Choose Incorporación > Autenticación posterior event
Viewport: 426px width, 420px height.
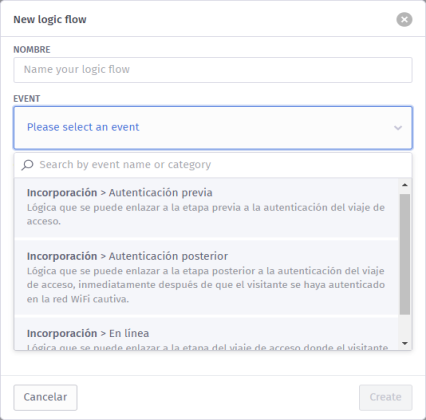206,278
